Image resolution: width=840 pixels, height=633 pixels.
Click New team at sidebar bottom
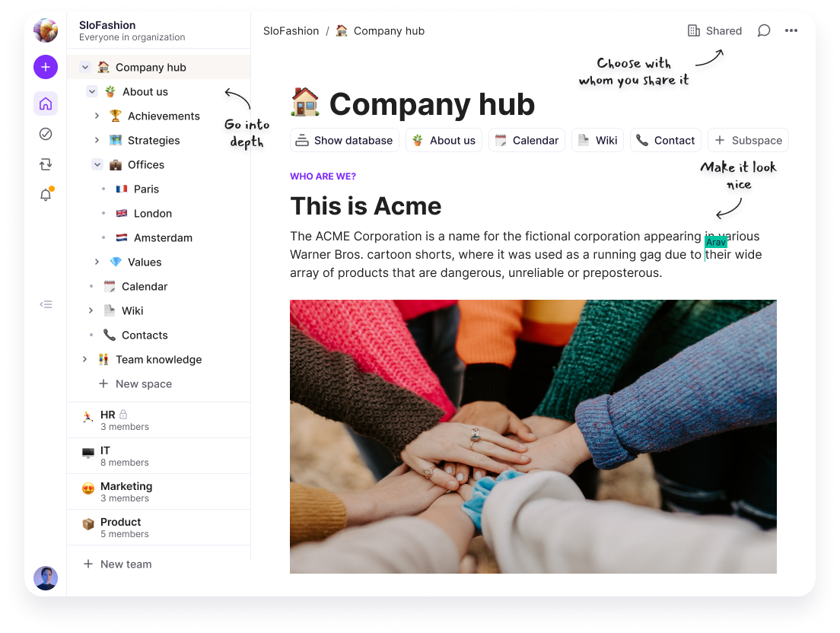pos(118,564)
